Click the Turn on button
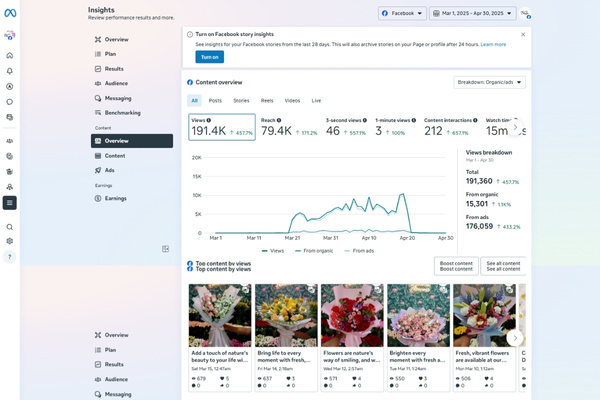 (209, 57)
